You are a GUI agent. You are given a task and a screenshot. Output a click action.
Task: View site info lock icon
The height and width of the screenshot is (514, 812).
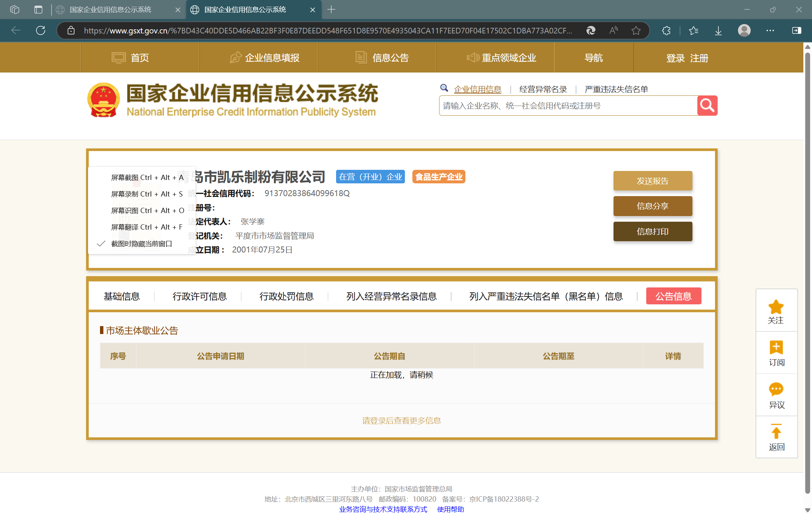[x=71, y=30]
